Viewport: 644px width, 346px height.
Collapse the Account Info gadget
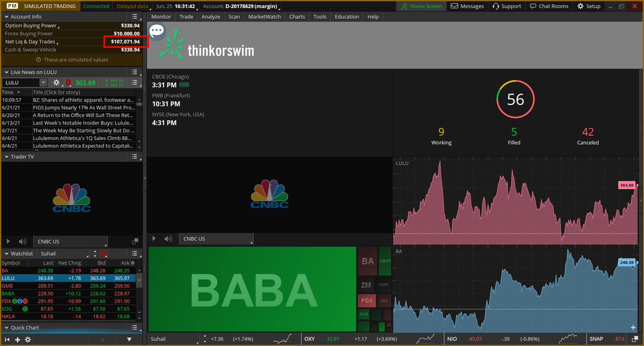(x=6, y=17)
